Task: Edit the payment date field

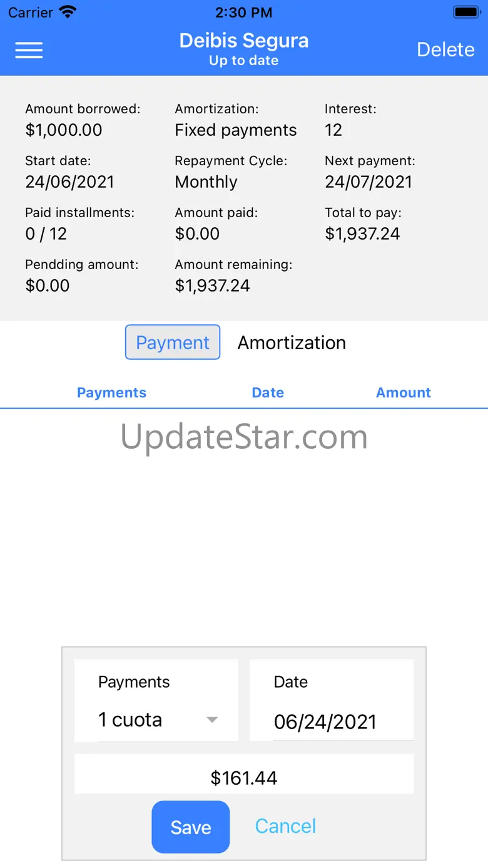Action: pos(325,722)
